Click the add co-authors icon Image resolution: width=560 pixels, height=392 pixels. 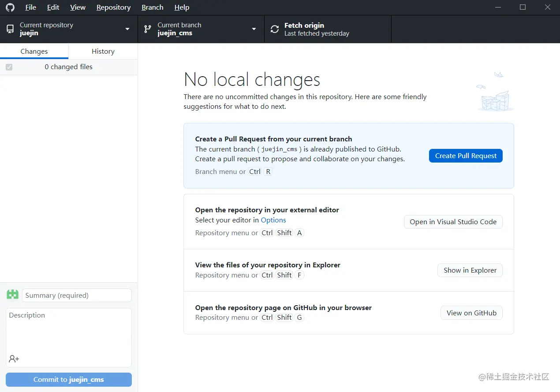coord(14,359)
